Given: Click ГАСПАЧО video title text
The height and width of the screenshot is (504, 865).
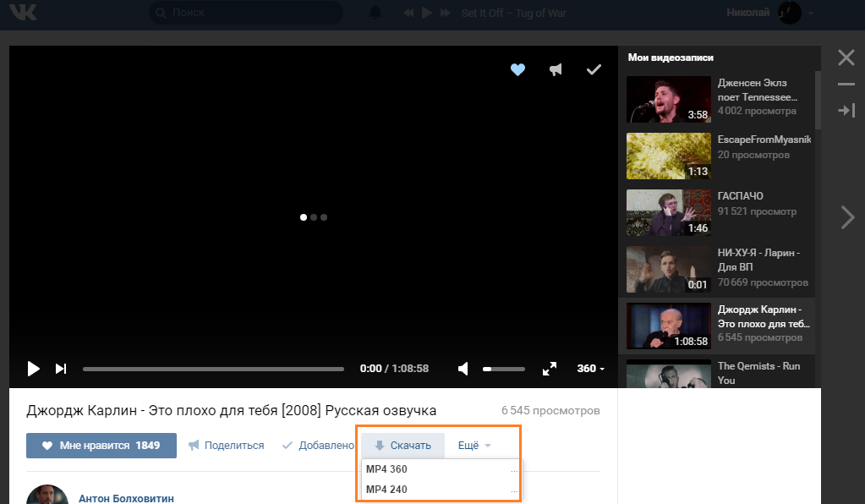Looking at the screenshot, I should 741,195.
